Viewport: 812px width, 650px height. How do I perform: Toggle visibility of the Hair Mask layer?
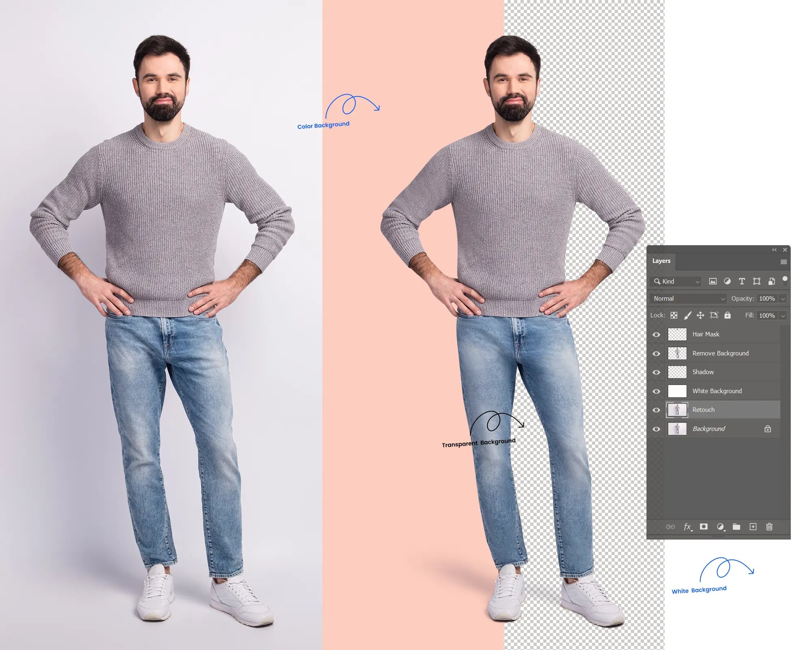656,334
